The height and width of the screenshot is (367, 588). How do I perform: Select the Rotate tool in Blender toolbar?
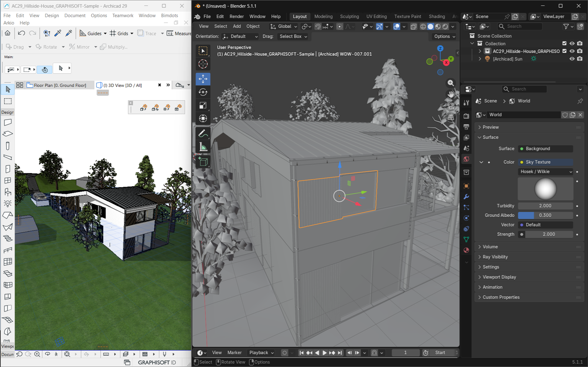[x=203, y=92]
